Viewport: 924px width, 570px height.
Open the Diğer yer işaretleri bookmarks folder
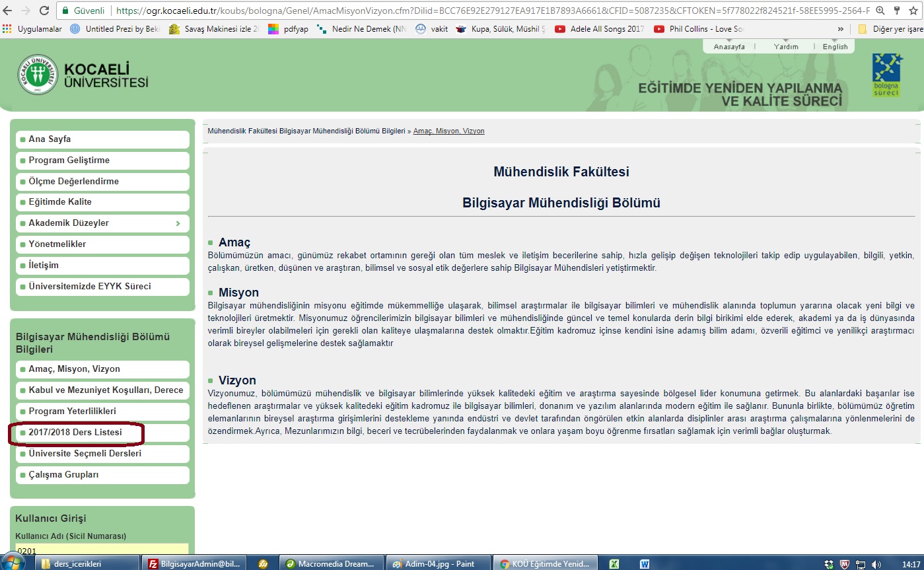pos(890,29)
